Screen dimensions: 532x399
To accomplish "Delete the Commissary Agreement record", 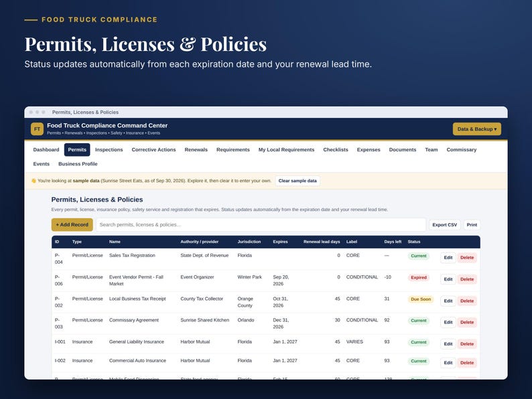I will 467,323.
